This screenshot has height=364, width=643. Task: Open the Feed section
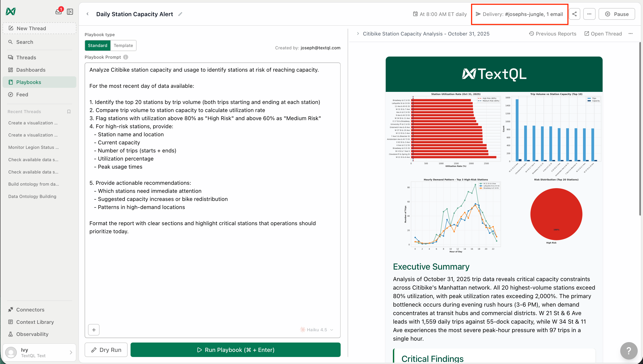click(40, 94)
